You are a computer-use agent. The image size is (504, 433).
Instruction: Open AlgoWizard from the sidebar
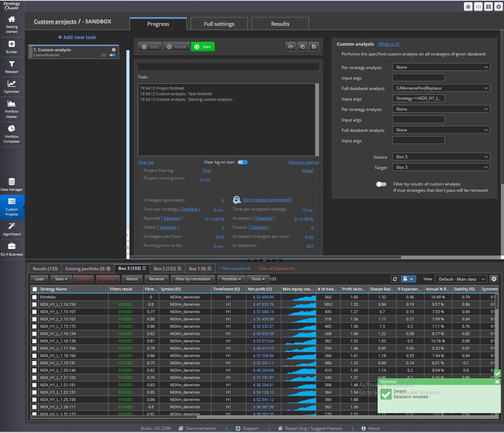click(12, 229)
